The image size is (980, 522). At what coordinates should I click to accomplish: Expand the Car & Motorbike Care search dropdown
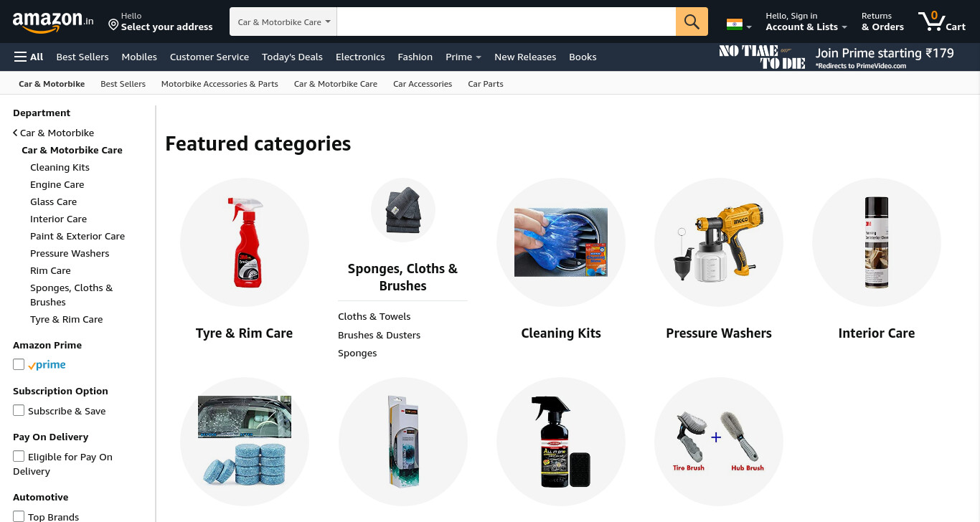(x=284, y=22)
